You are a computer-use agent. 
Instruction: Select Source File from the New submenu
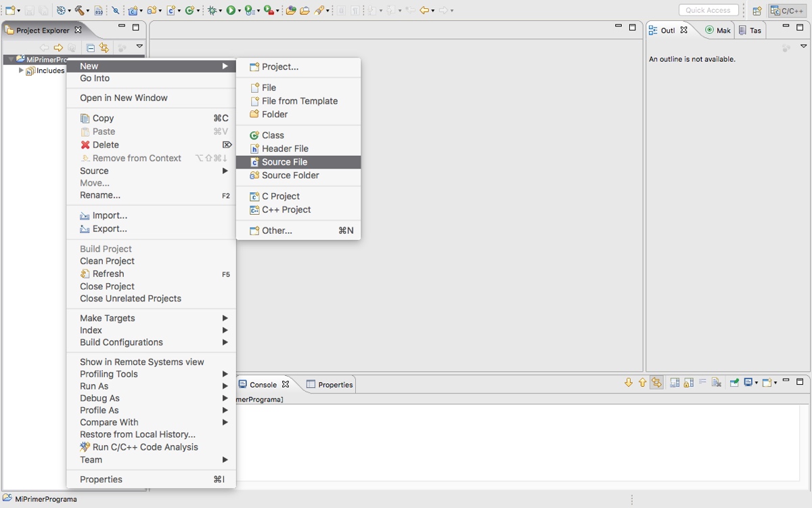coord(284,162)
